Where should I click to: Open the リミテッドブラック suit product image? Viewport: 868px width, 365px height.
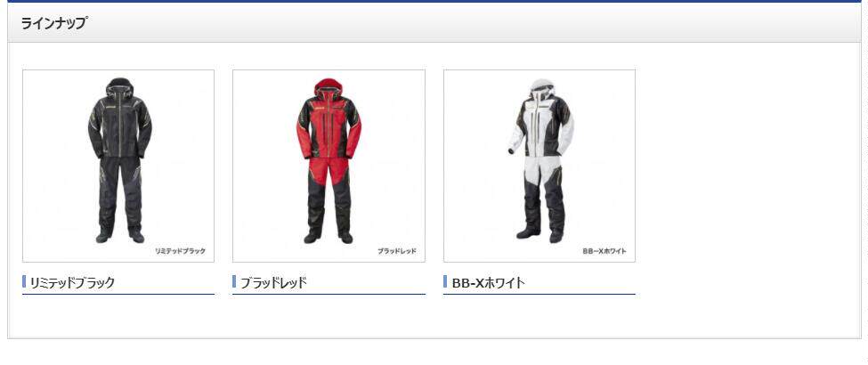pyautogui.click(x=118, y=166)
